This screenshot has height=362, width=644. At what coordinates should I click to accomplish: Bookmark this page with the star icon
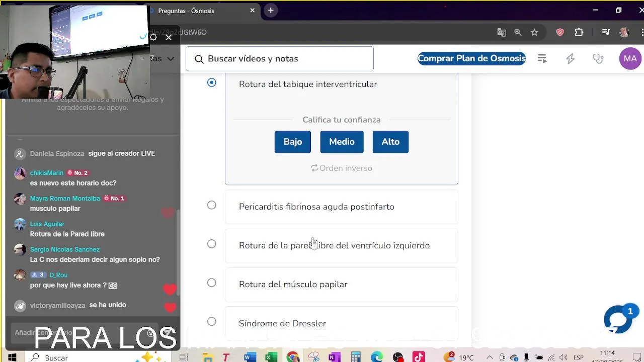tap(534, 32)
